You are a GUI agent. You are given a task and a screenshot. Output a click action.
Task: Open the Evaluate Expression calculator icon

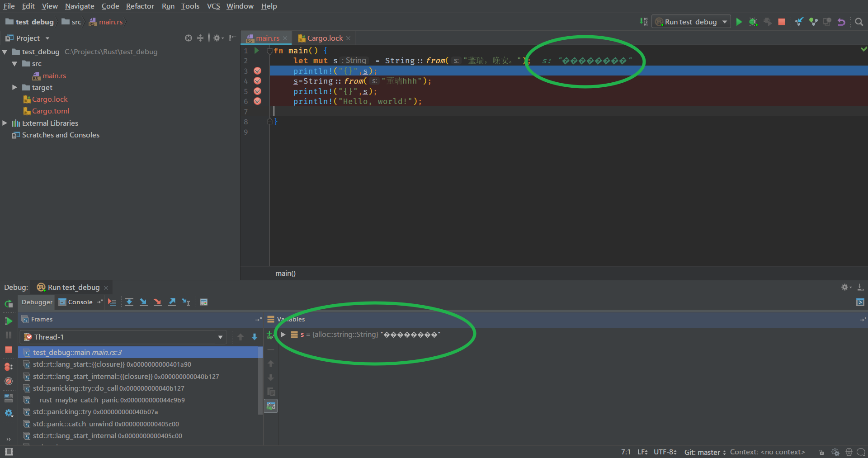[x=204, y=302]
